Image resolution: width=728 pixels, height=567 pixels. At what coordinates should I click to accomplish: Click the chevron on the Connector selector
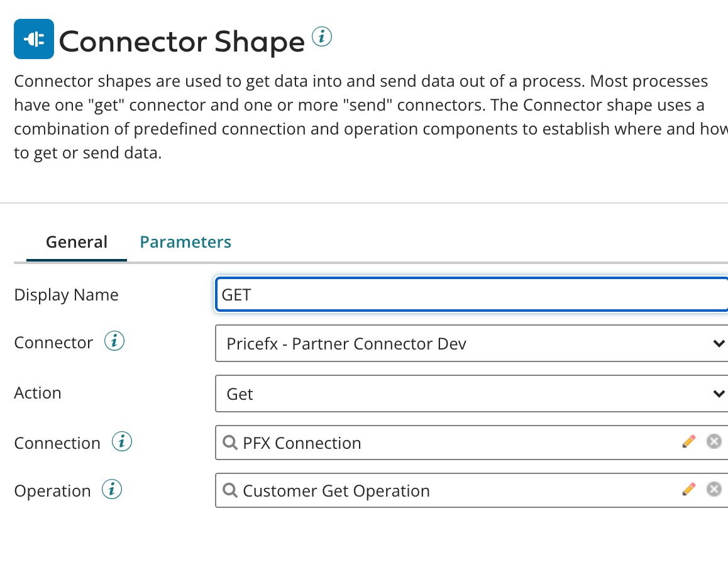click(719, 343)
